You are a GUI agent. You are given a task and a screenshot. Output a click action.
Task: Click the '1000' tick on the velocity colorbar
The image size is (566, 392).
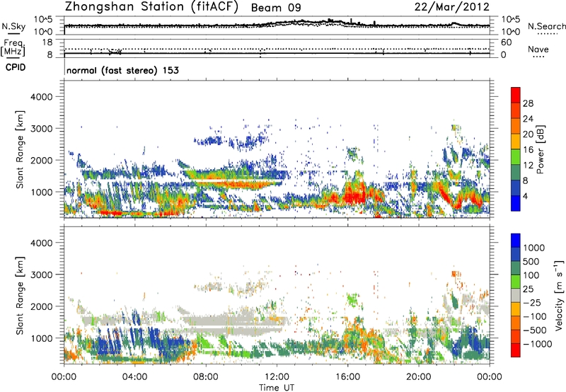tap(534, 248)
